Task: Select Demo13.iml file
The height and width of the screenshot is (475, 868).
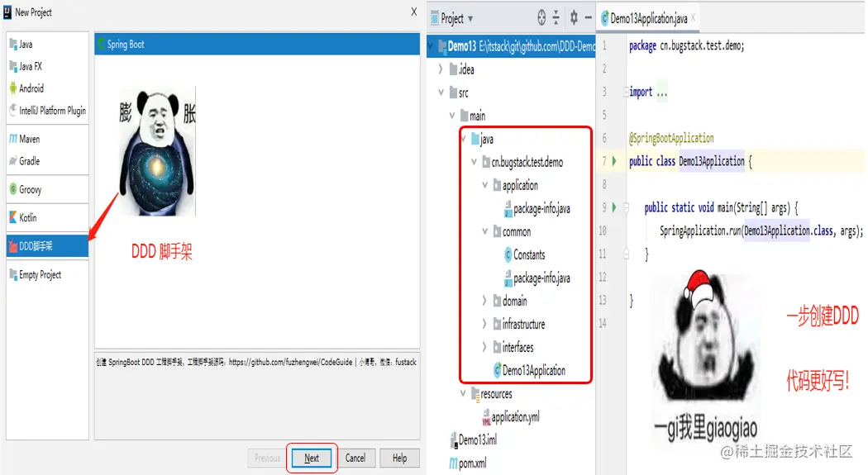Action: (474, 440)
